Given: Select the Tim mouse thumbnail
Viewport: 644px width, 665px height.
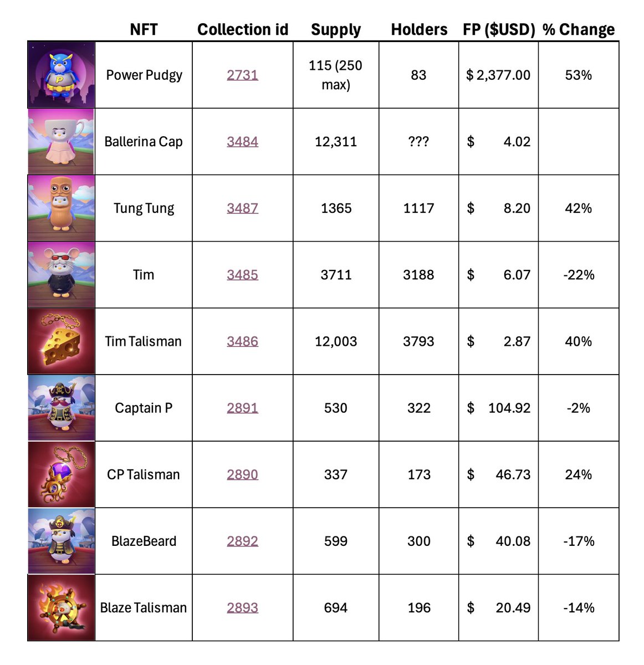Looking at the screenshot, I should pos(61,274).
